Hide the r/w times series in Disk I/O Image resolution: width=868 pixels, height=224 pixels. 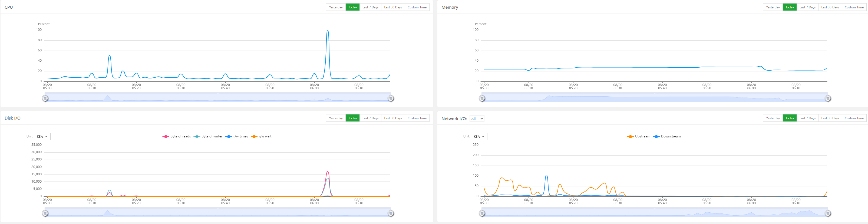(237, 136)
